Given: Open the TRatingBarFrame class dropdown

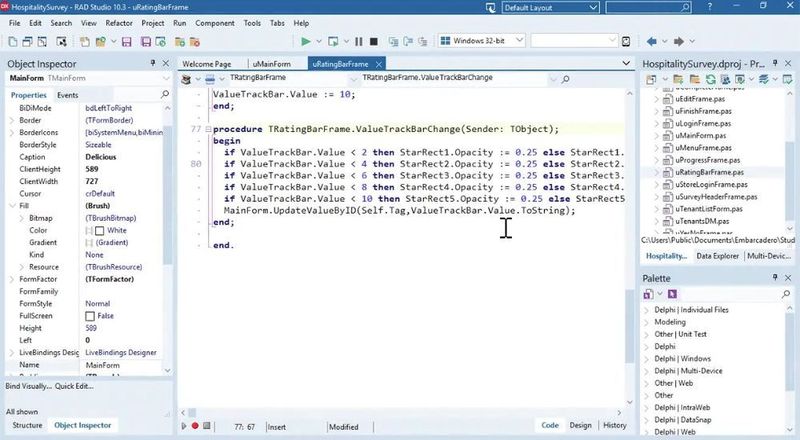Looking at the screenshot, I should pos(354,79).
